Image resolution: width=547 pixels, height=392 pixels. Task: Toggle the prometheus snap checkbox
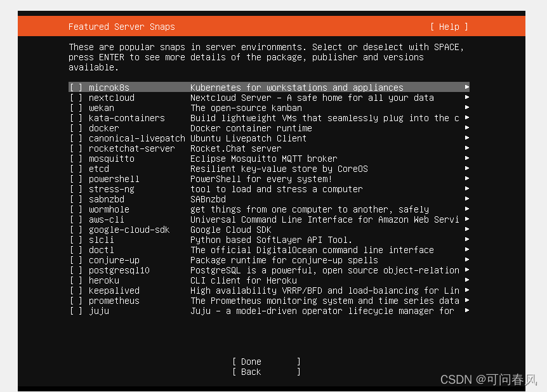pyautogui.click(x=76, y=300)
